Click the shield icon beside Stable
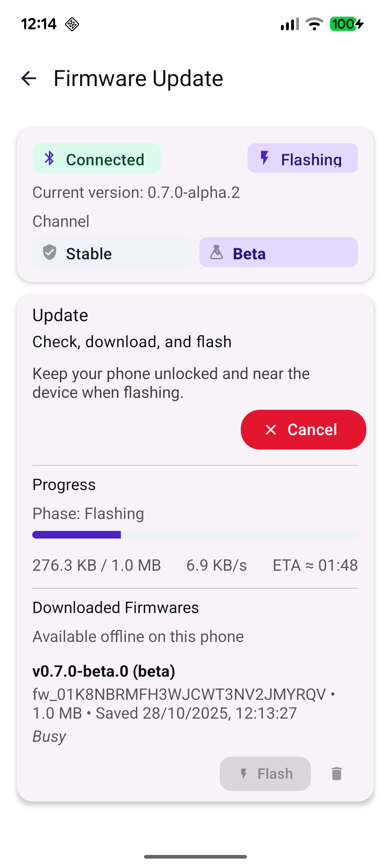This screenshot has width=391, height=868. point(50,252)
